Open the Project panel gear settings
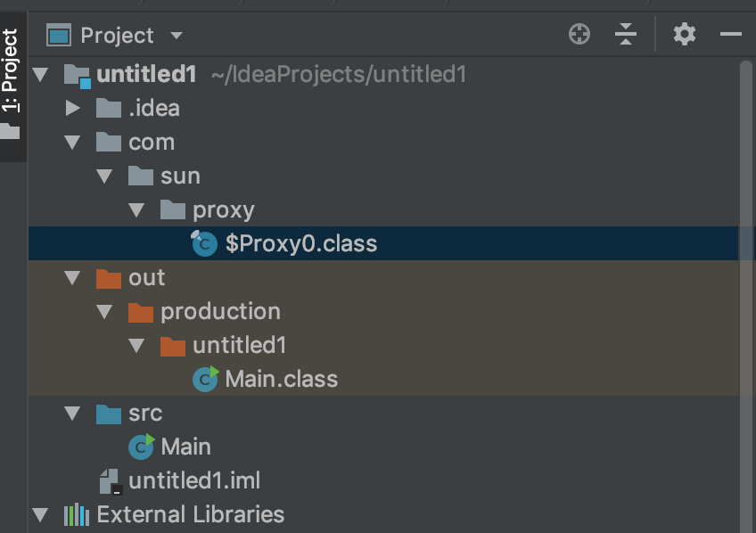The image size is (756, 533). 684,35
